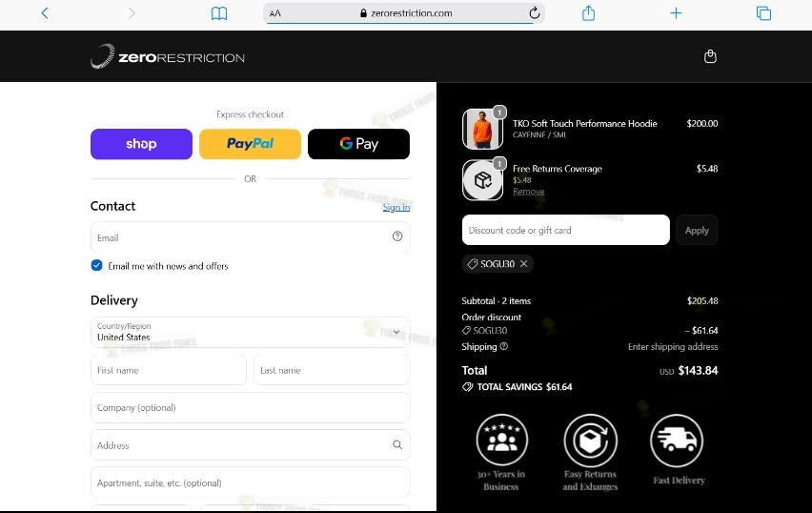This screenshot has width=812, height=513.
Task: Click the TKO Soft Touch Performance Hoodie title
Action: pos(584,123)
